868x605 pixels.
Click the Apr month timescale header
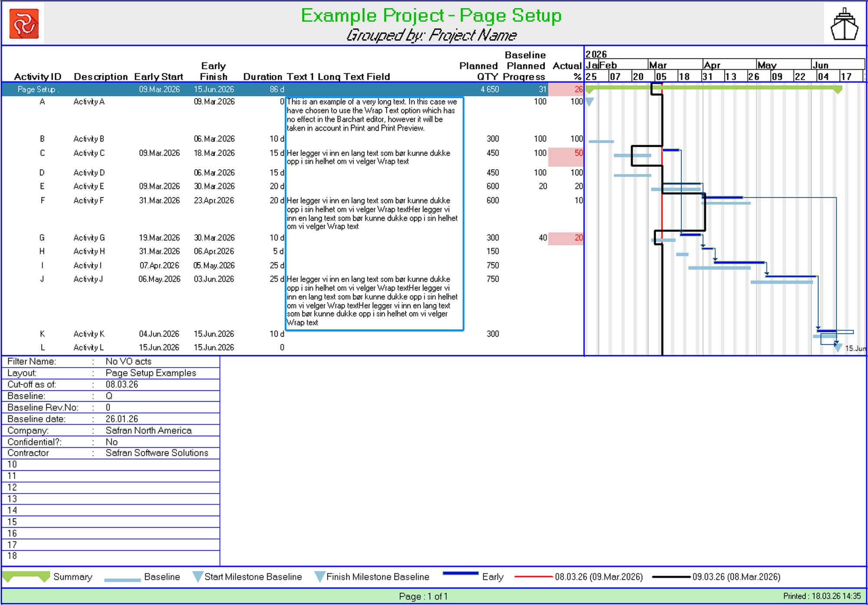[712, 65]
